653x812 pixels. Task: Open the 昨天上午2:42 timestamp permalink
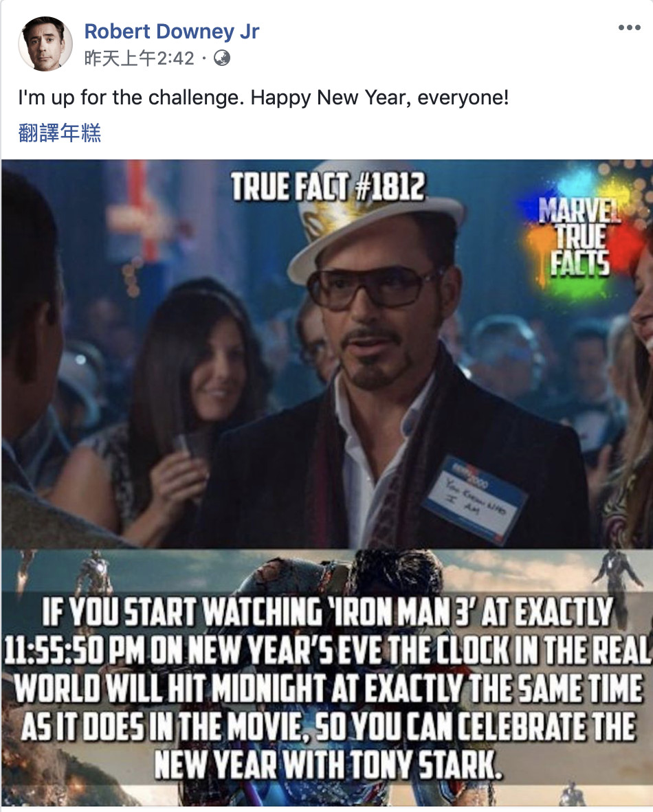[140, 58]
